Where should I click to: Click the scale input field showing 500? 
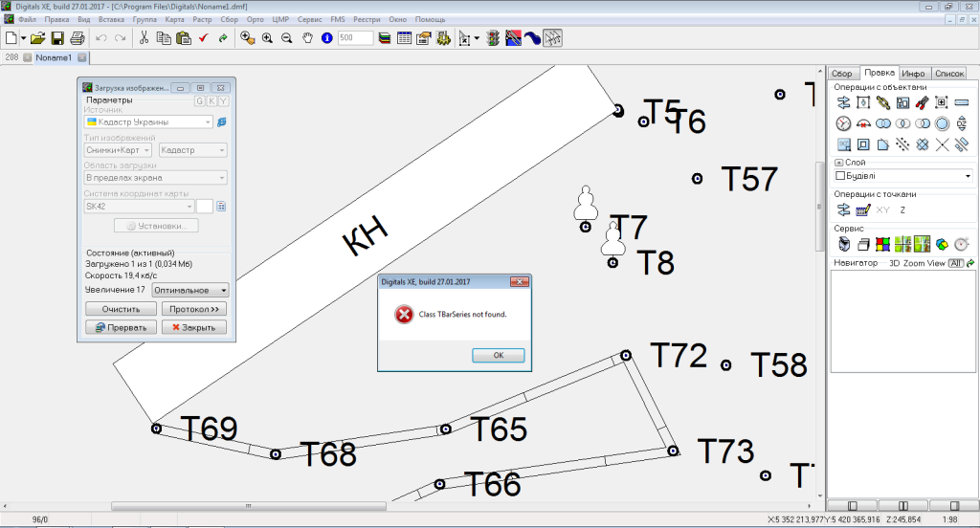(354, 38)
